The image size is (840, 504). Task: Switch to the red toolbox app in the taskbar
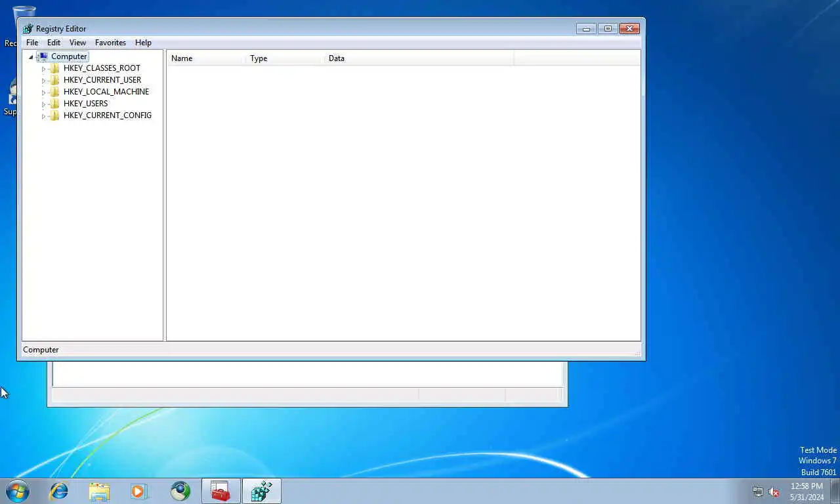(x=221, y=491)
